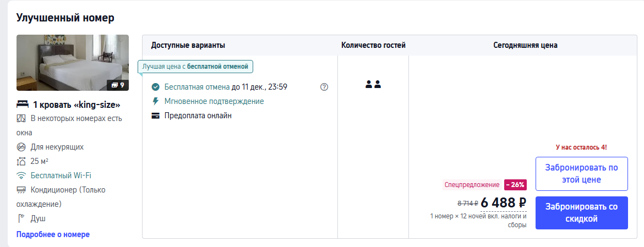Click the online prepayment card icon
The height and width of the screenshot is (247, 644).
[x=156, y=116]
